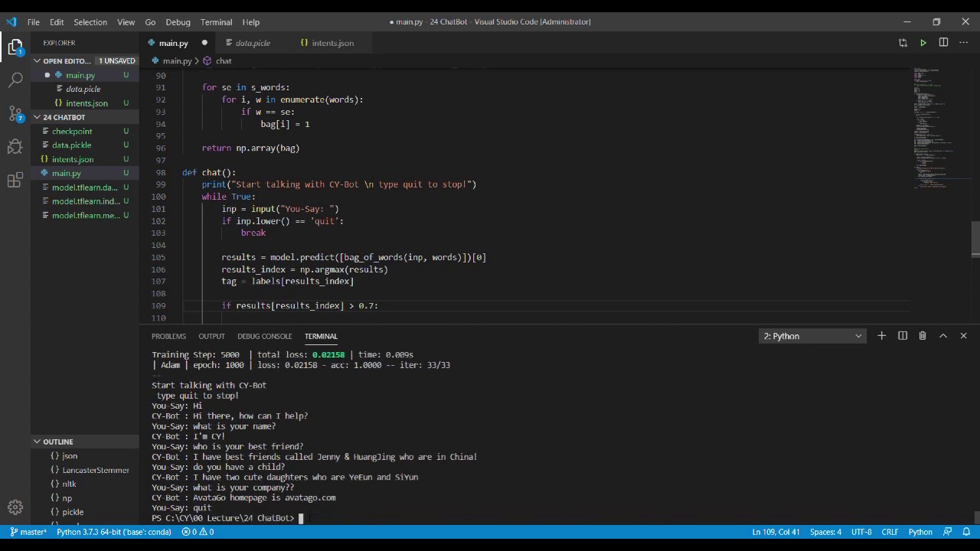Split the editor right

point(943,43)
